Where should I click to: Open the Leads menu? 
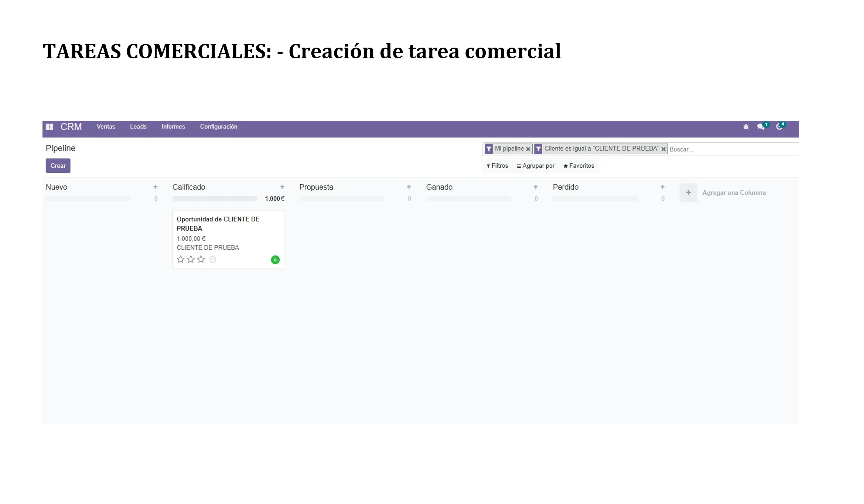138,127
